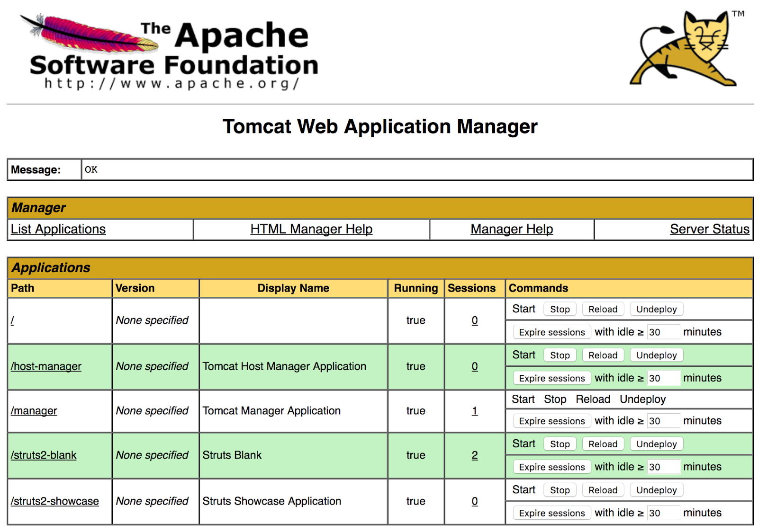Click the Apache Software Foundation logo

pyautogui.click(x=170, y=52)
